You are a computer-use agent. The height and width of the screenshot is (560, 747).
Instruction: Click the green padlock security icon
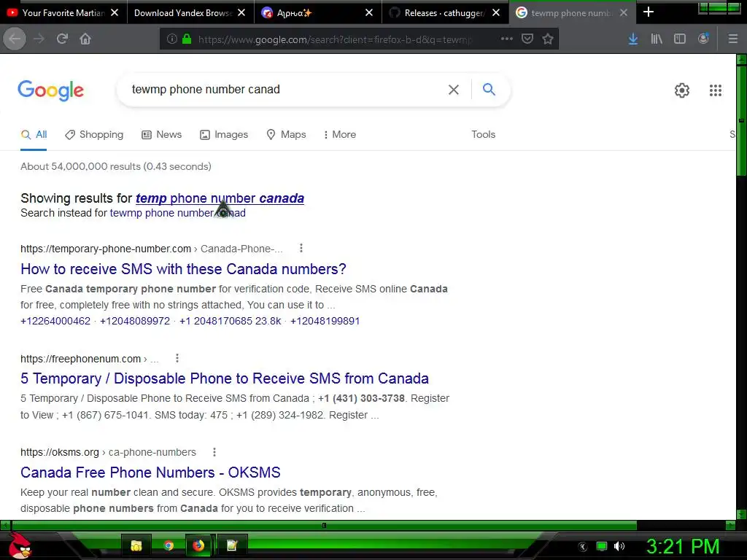click(187, 39)
